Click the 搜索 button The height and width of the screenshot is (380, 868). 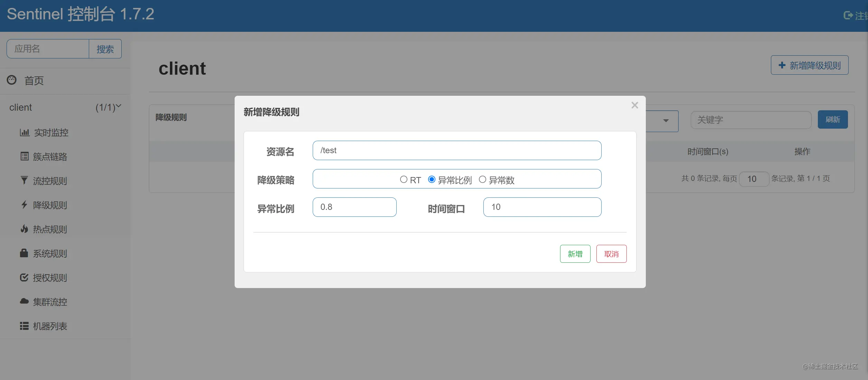pos(105,49)
